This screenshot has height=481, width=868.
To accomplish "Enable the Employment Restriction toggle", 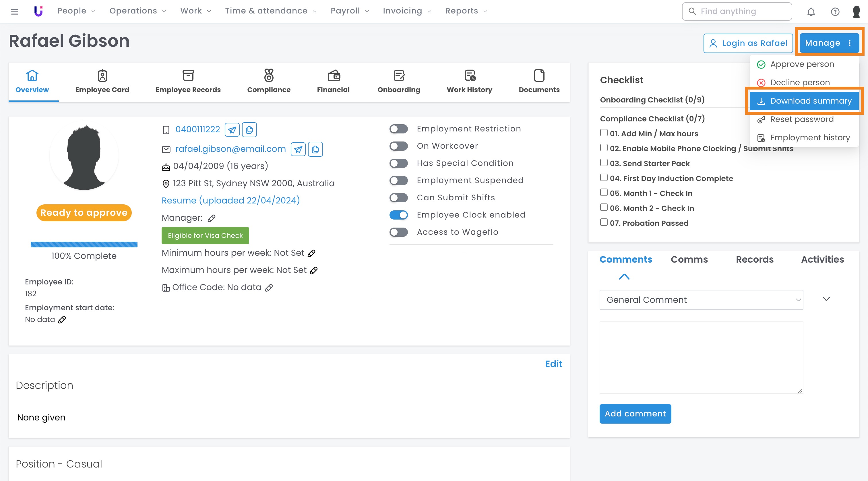I will pyautogui.click(x=398, y=129).
